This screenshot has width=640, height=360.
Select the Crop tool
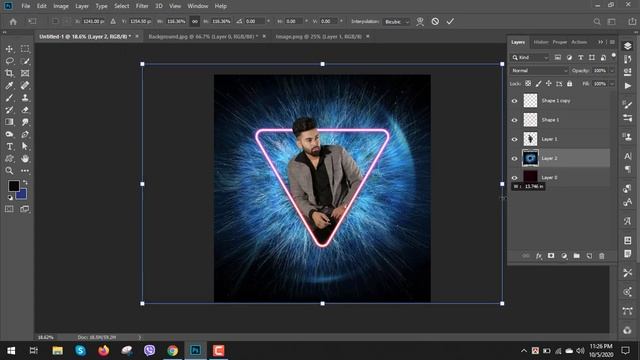(x=9, y=73)
